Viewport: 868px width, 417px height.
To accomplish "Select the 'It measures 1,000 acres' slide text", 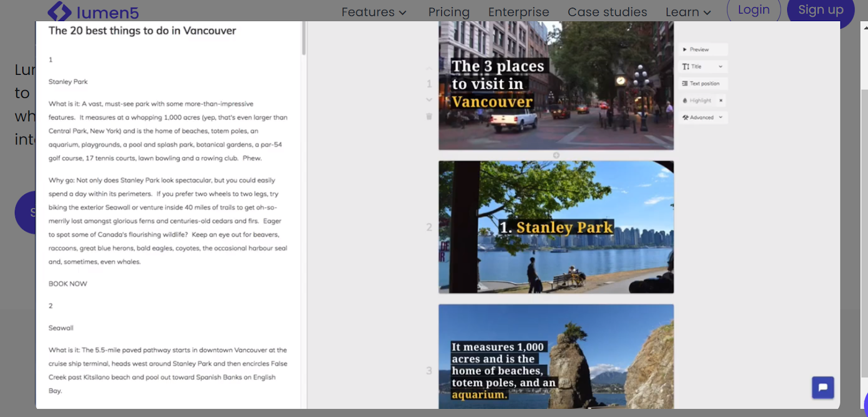I will [x=504, y=371].
